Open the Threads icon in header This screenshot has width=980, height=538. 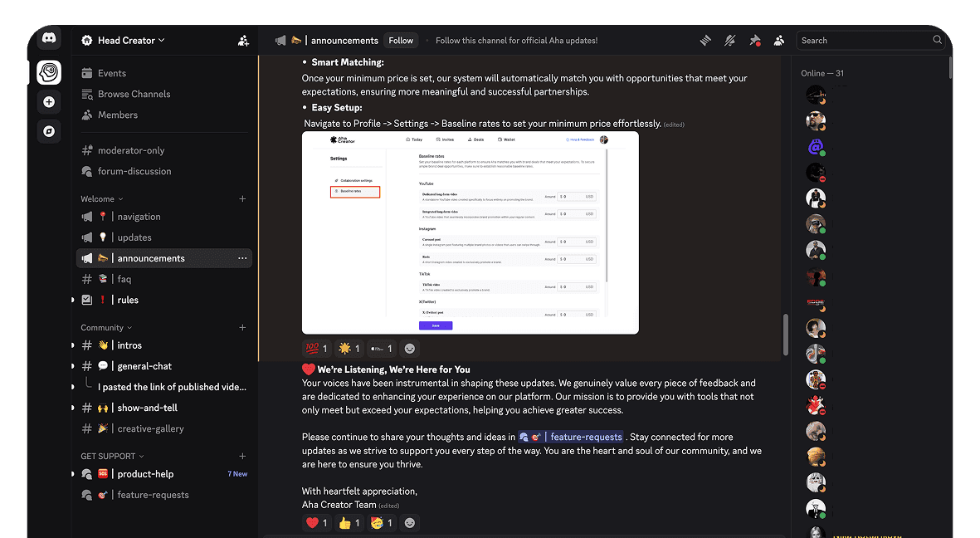[705, 41]
